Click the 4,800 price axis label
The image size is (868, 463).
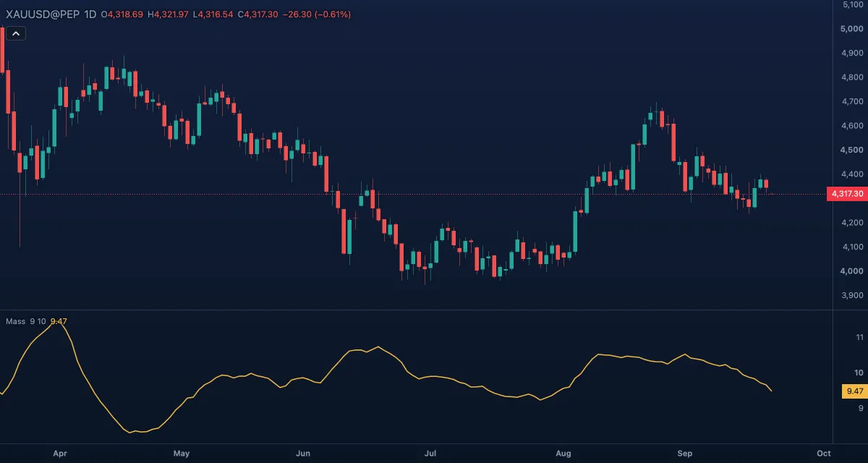tap(852, 77)
